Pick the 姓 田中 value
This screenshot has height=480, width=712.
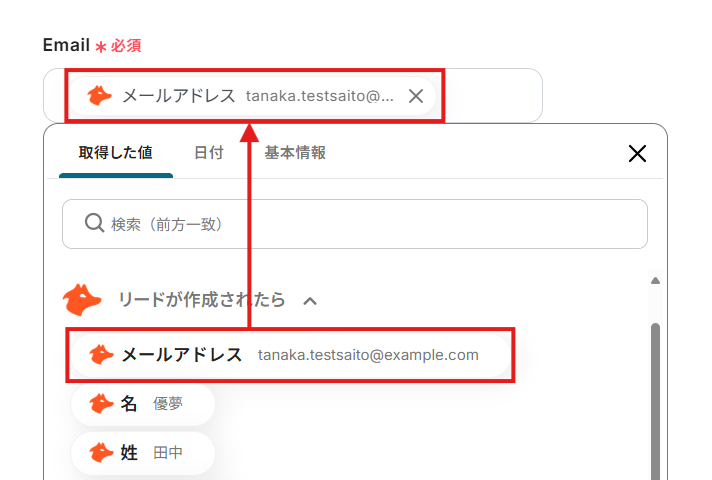click(145, 453)
